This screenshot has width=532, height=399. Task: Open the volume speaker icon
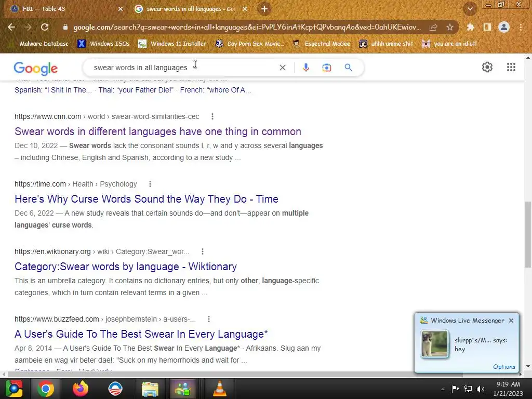pos(481,389)
